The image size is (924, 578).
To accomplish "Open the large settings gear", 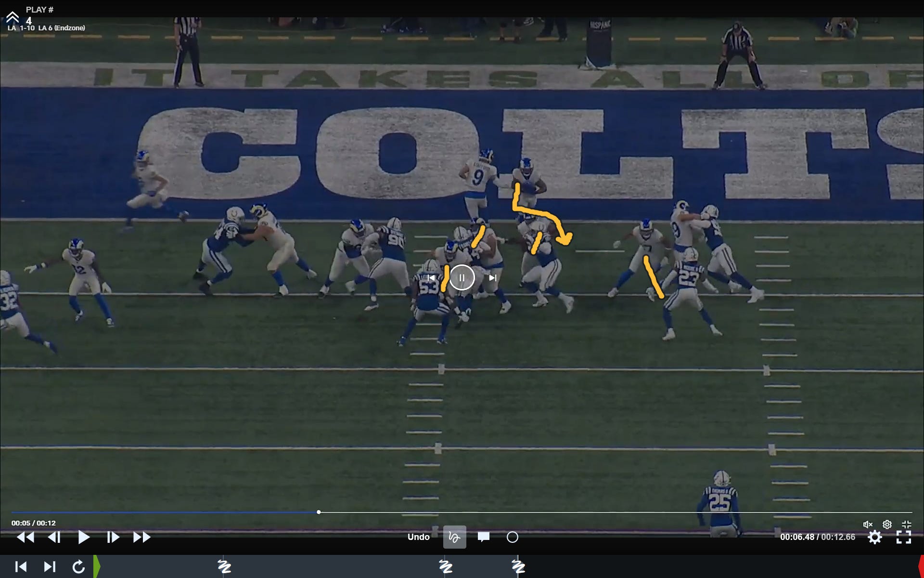I will [x=875, y=537].
